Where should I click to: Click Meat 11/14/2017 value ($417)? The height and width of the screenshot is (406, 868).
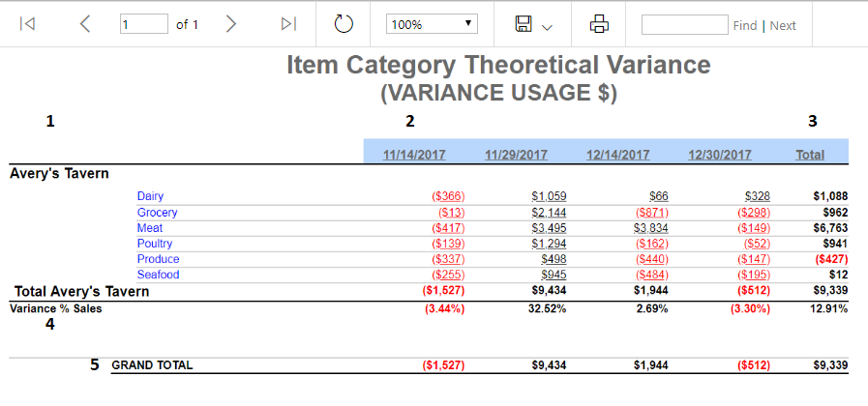point(448,228)
